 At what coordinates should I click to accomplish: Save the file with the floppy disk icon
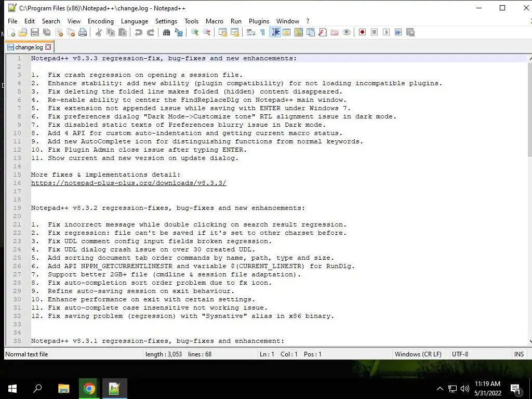click(35, 32)
